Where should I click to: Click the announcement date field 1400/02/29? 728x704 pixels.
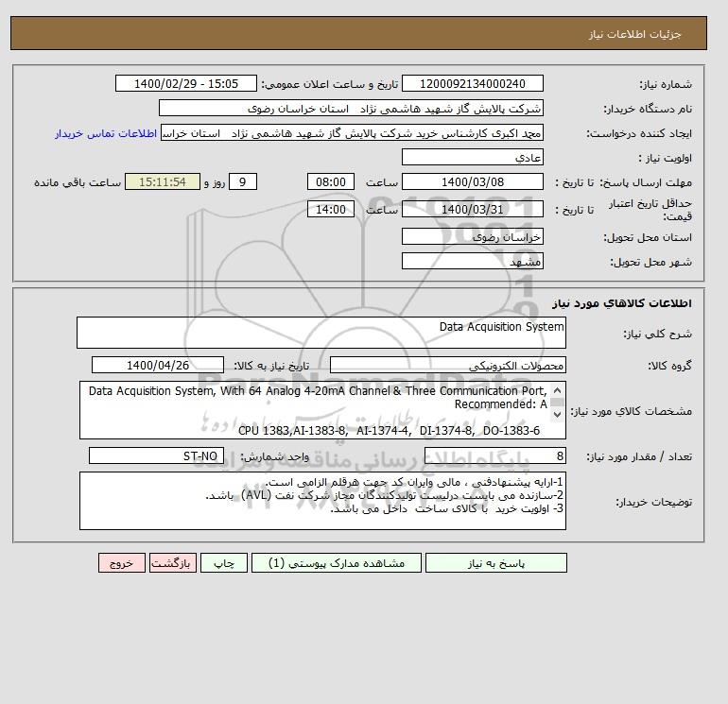[x=185, y=83]
